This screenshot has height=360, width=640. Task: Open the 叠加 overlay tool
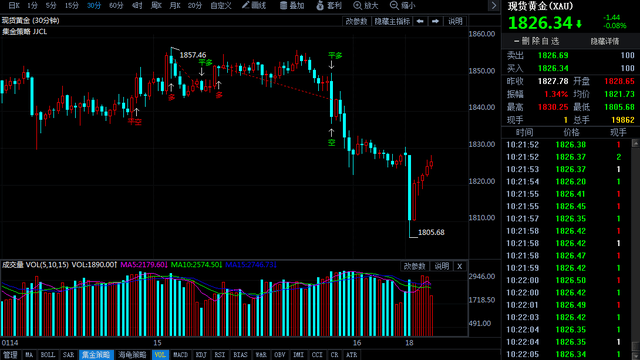(x=292, y=5)
